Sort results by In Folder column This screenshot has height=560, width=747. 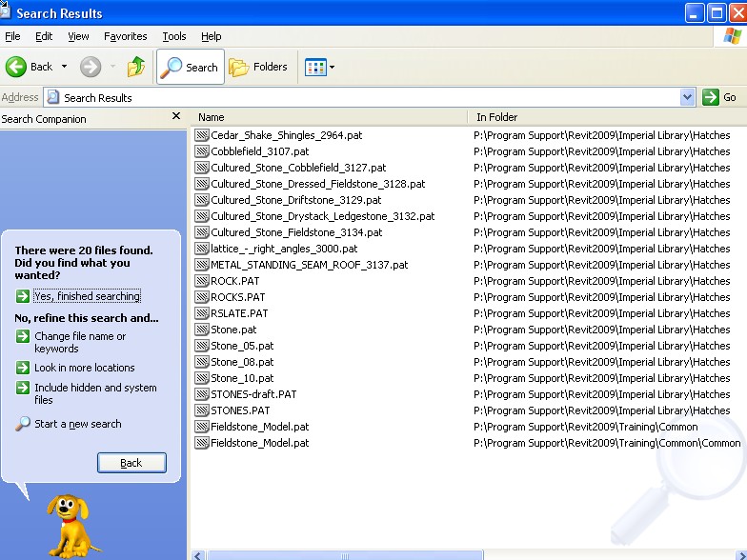pos(607,117)
